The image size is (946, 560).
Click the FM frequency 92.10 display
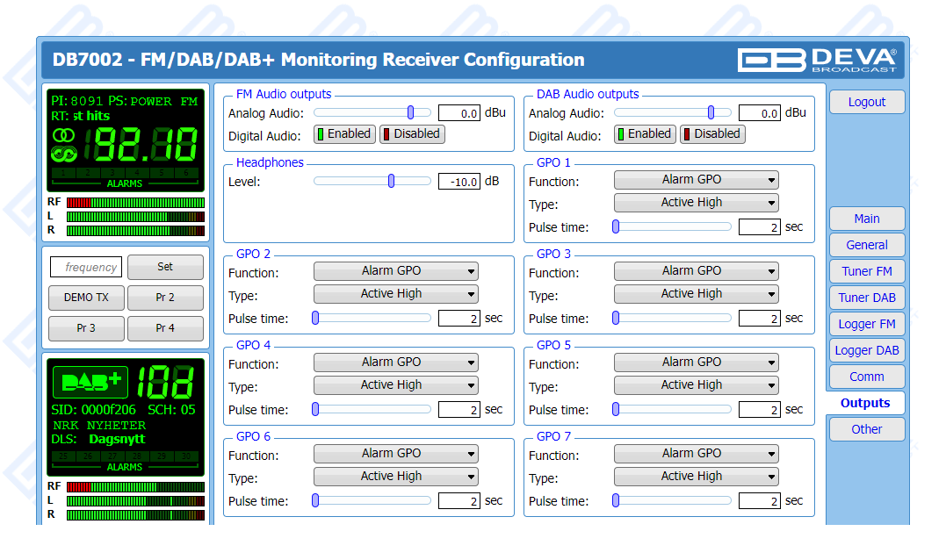click(146, 145)
